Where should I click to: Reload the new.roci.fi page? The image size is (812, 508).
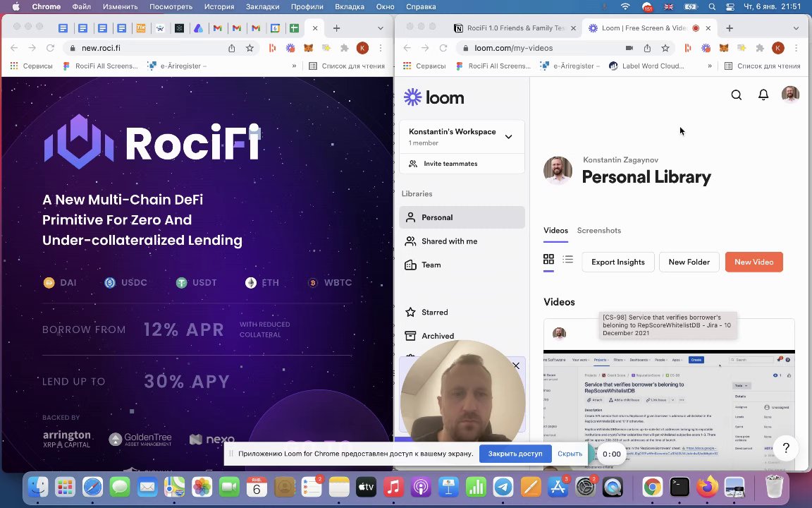[50, 48]
